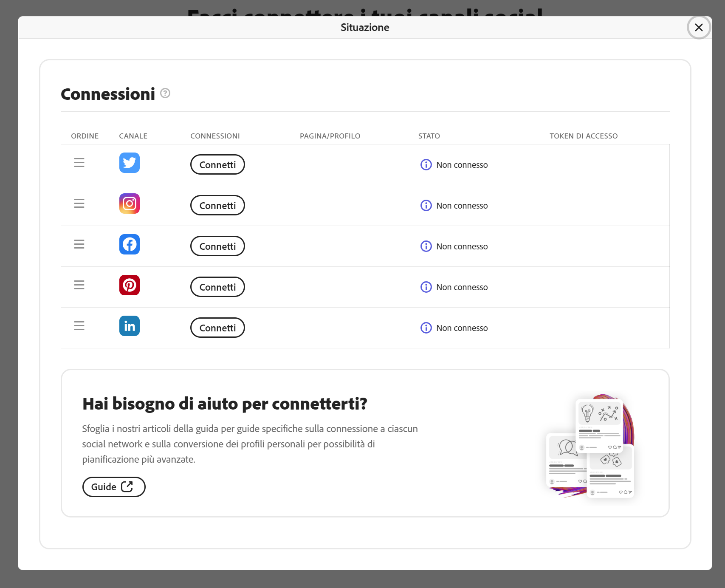This screenshot has width=725, height=588.
Task: Select the Facebook channel icon
Action: [129, 244]
